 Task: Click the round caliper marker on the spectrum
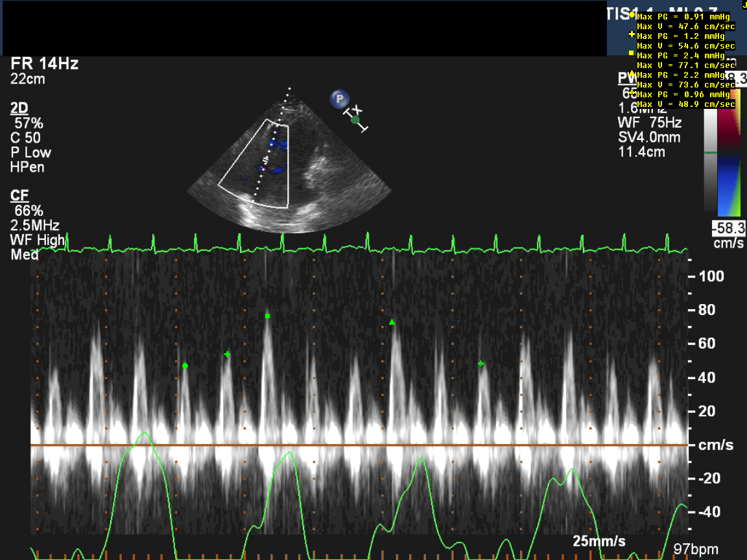click(x=185, y=366)
